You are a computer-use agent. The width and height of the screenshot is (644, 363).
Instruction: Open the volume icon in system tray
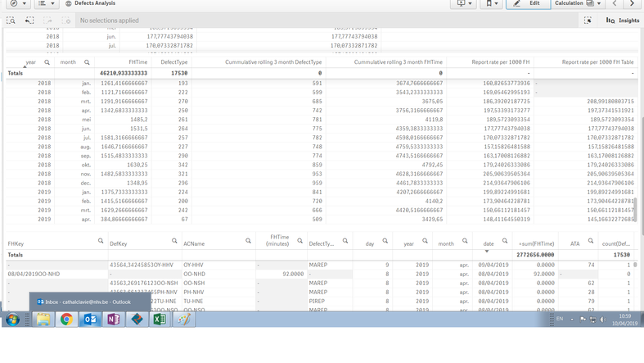click(602, 320)
